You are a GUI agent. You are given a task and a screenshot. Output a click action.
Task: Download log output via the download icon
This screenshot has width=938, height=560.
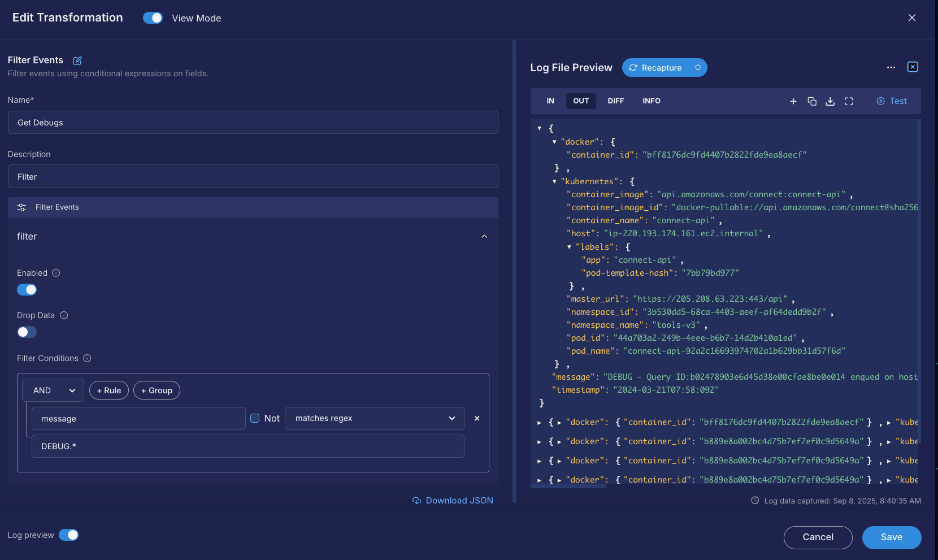pos(830,101)
